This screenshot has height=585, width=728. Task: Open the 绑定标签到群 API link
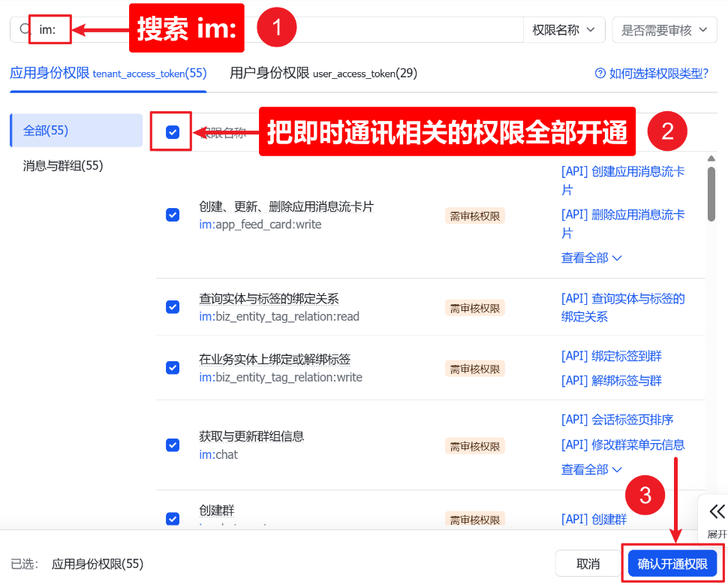611,356
